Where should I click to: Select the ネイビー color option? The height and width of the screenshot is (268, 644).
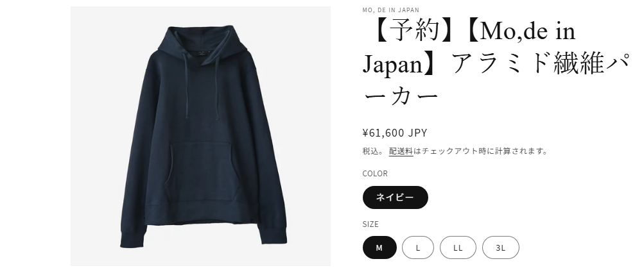tap(395, 197)
